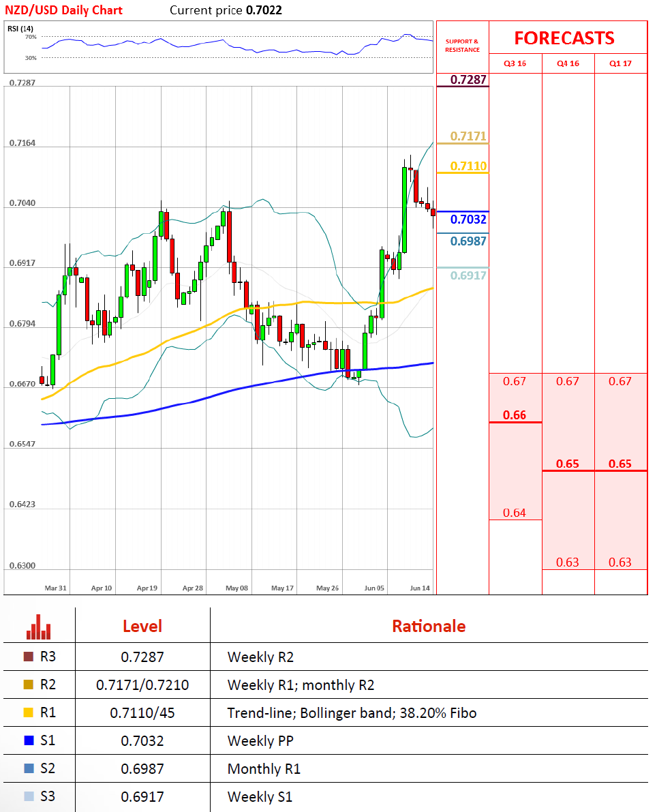Image resolution: width=657 pixels, height=812 pixels.
Task: Click the 0.63 forecast low for Q1 17
Action: tap(620, 562)
